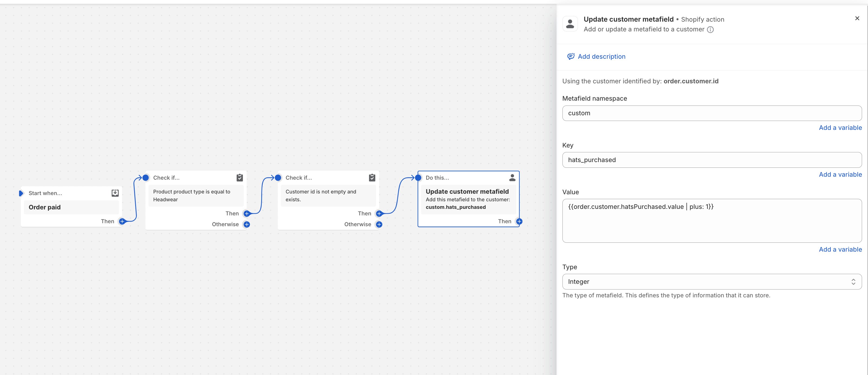Add step after Otherwise of Headwear check

click(x=247, y=225)
